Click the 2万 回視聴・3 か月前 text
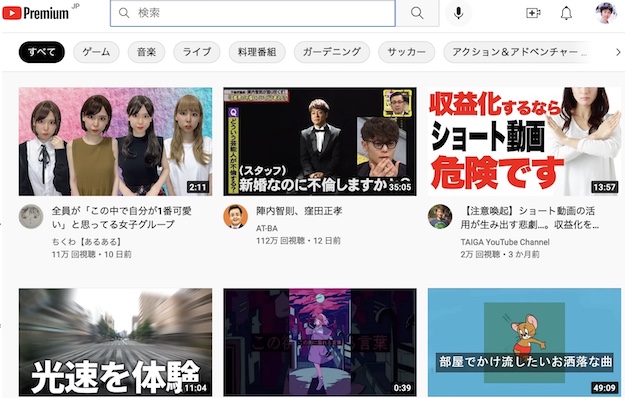 click(x=500, y=254)
